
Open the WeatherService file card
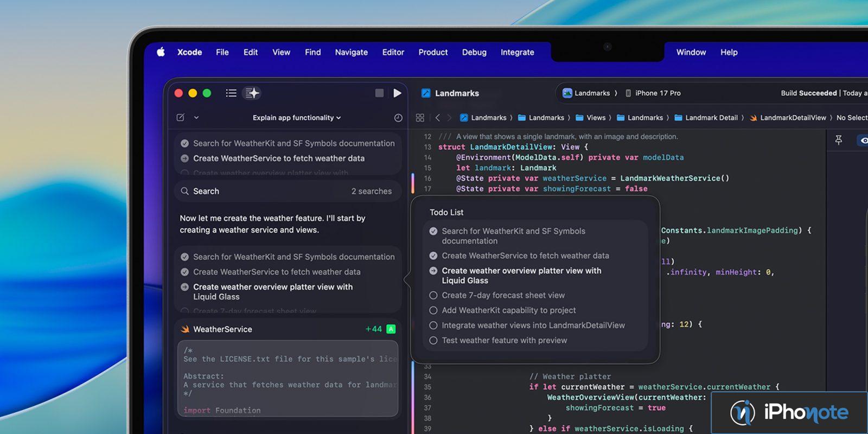pos(288,329)
